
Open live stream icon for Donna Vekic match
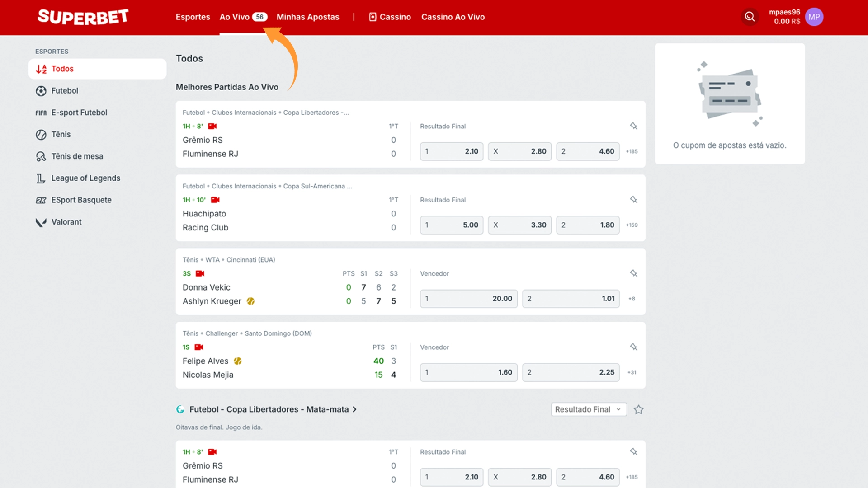200,273
